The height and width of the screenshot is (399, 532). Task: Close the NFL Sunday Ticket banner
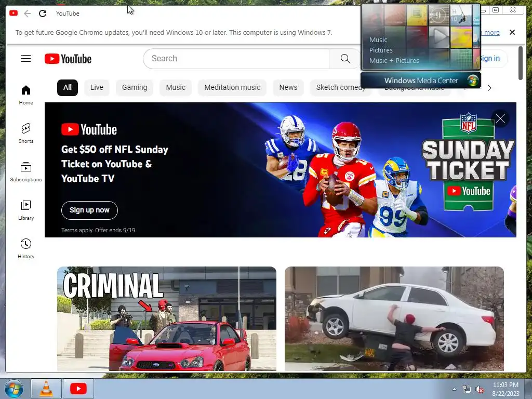pos(500,119)
